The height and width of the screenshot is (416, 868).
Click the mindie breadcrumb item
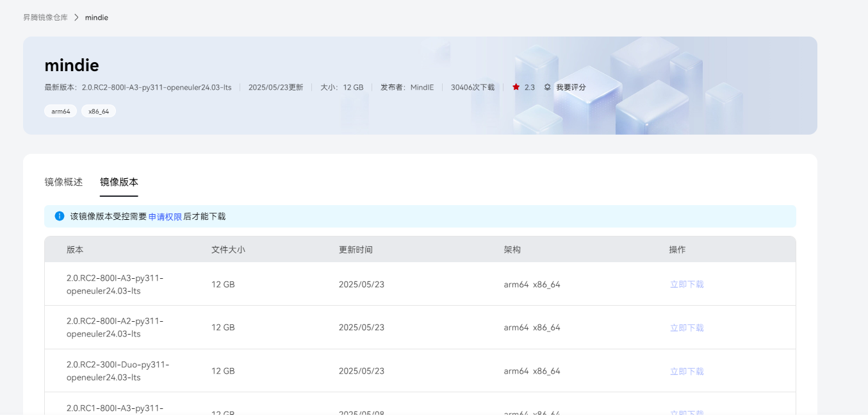tap(97, 17)
